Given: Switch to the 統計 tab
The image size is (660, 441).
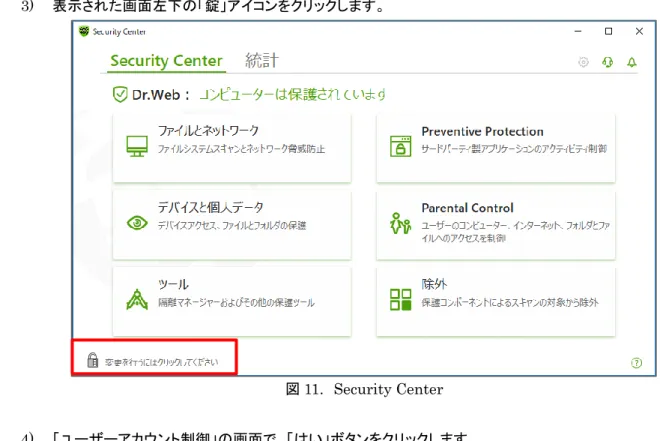Looking at the screenshot, I should 262,61.
